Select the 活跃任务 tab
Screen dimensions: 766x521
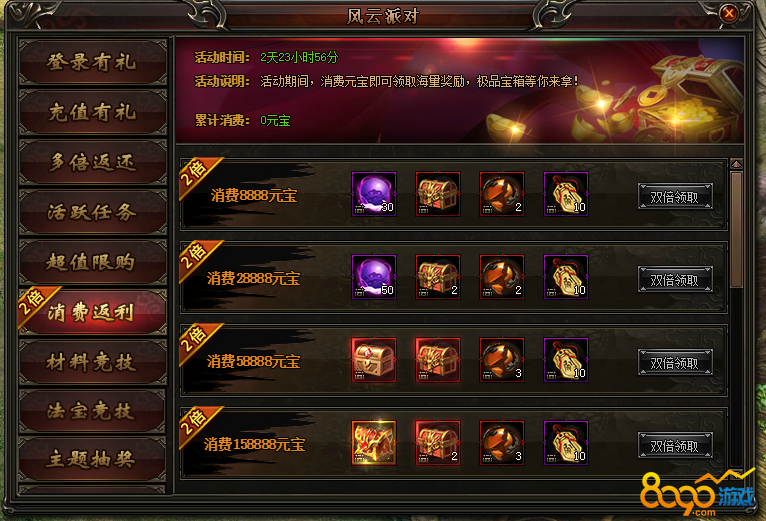tap(92, 212)
